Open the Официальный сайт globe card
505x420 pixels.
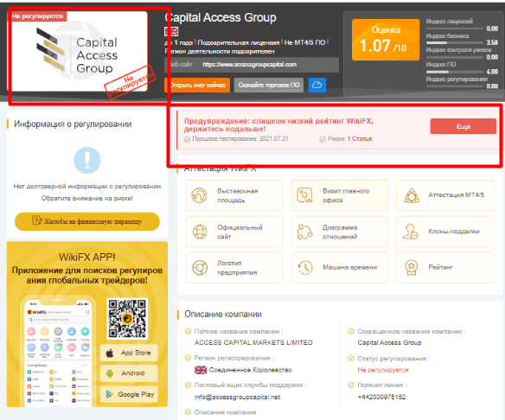(234, 232)
